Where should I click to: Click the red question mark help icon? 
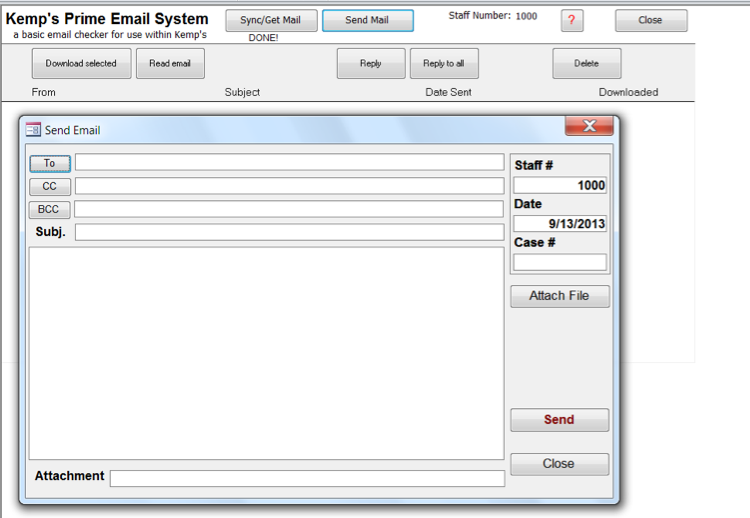pyautogui.click(x=572, y=21)
